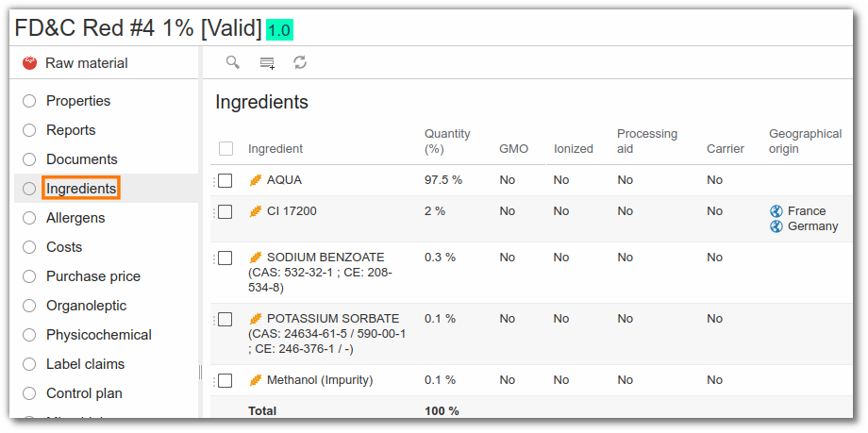The image size is (868, 433).
Task: Click the wheat icon beside CI 17200
Action: pyautogui.click(x=255, y=211)
